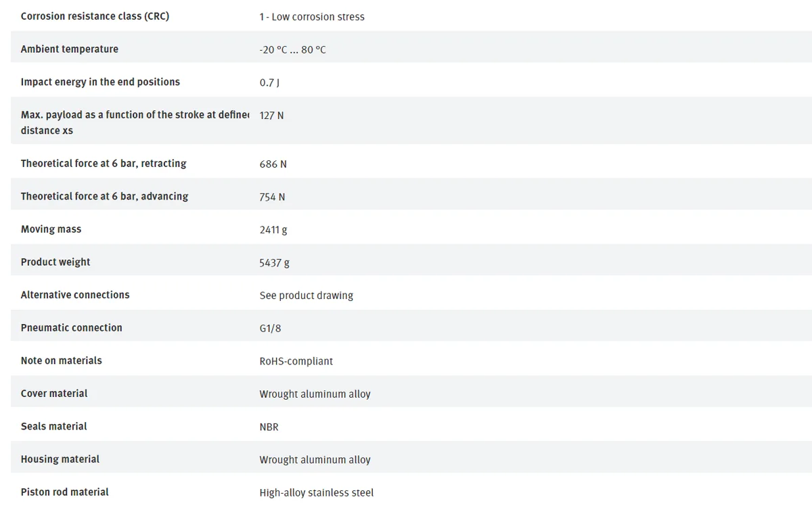Image resolution: width=812 pixels, height=512 pixels.
Task: Select the 0.7 J value
Action: [x=269, y=83]
